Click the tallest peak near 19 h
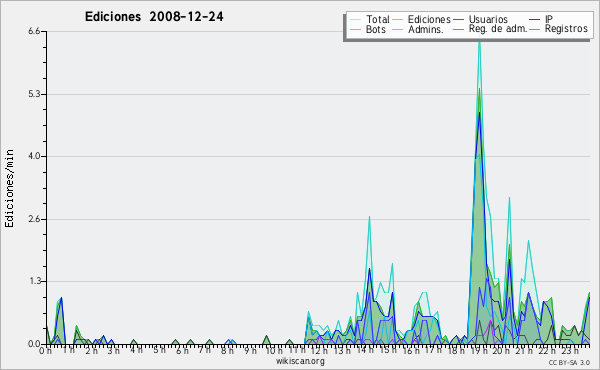Viewport: 600px width, 370px height. click(x=479, y=36)
